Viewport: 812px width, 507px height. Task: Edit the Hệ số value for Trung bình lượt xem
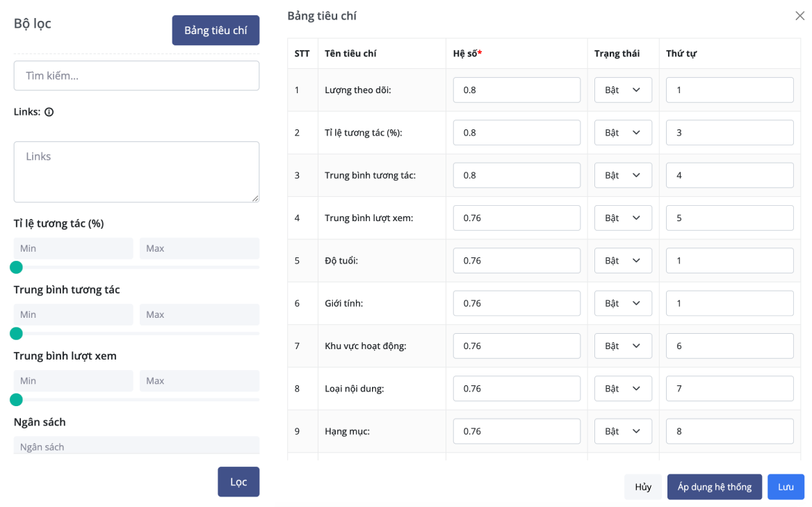point(517,218)
